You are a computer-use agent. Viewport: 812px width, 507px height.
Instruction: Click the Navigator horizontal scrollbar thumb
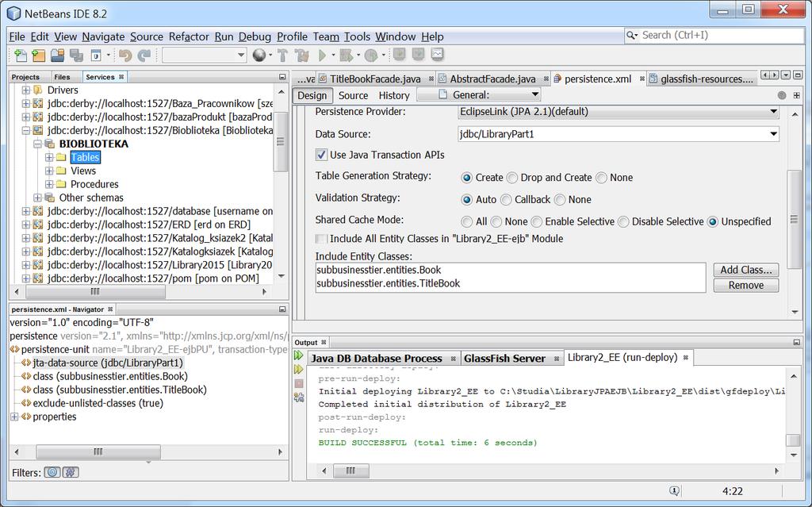98,452
